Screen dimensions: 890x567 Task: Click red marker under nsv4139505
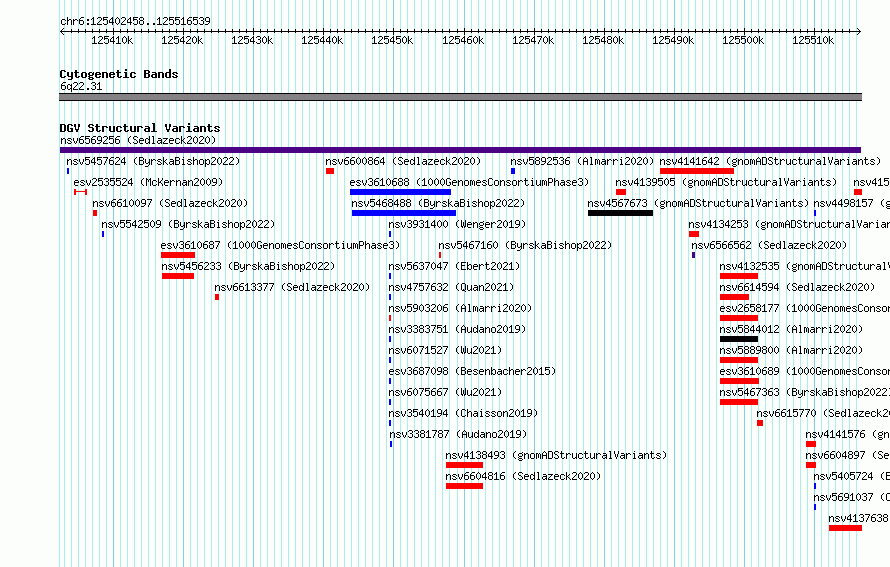click(x=621, y=192)
